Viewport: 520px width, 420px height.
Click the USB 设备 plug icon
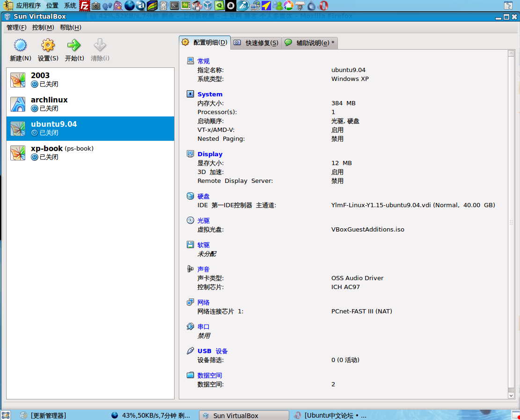[190, 351]
